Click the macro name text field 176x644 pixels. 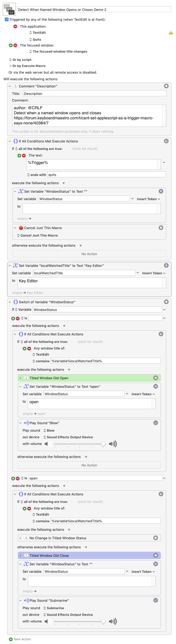coord(94,10)
